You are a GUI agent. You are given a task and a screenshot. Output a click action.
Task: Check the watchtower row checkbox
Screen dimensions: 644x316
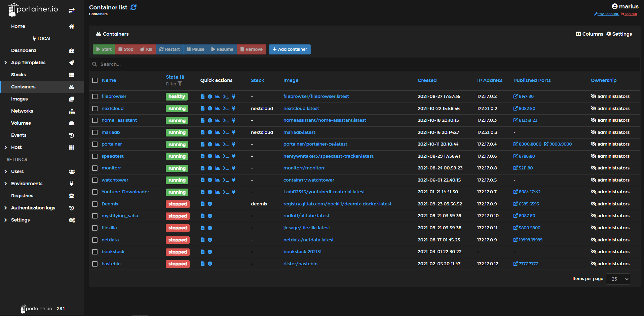95,180
